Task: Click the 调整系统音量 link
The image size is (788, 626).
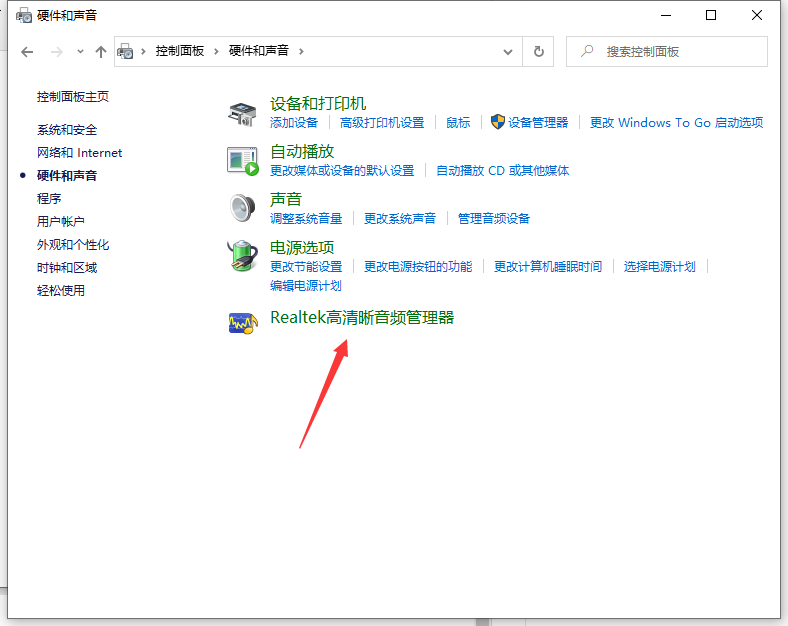Action: pyautogui.click(x=306, y=218)
